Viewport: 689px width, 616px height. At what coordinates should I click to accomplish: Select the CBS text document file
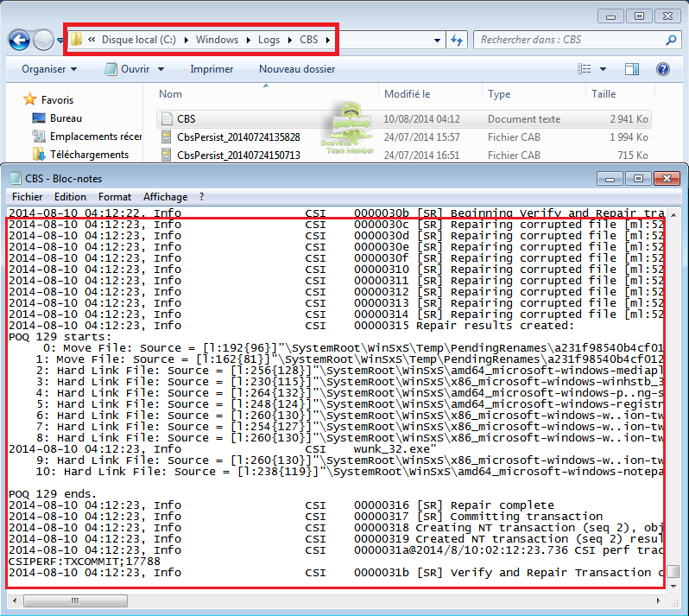[x=186, y=119]
